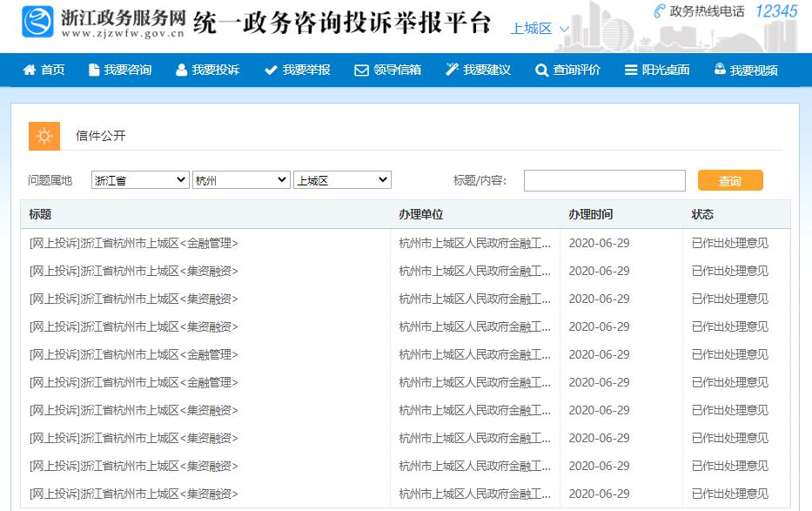Screen dimensions: 812x511
Task: Select the magnifier icon beside 查询评价
Action: pos(543,70)
